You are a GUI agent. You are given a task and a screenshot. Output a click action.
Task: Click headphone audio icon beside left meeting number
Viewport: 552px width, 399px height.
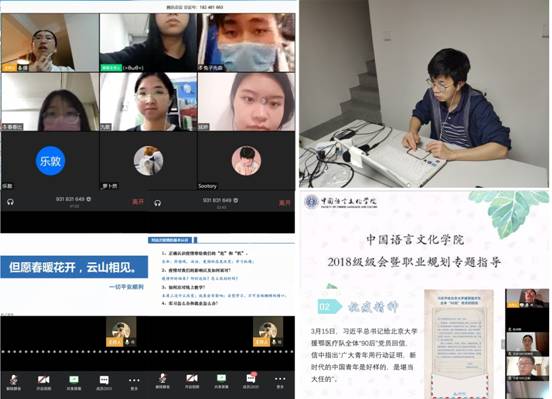pos(11,202)
